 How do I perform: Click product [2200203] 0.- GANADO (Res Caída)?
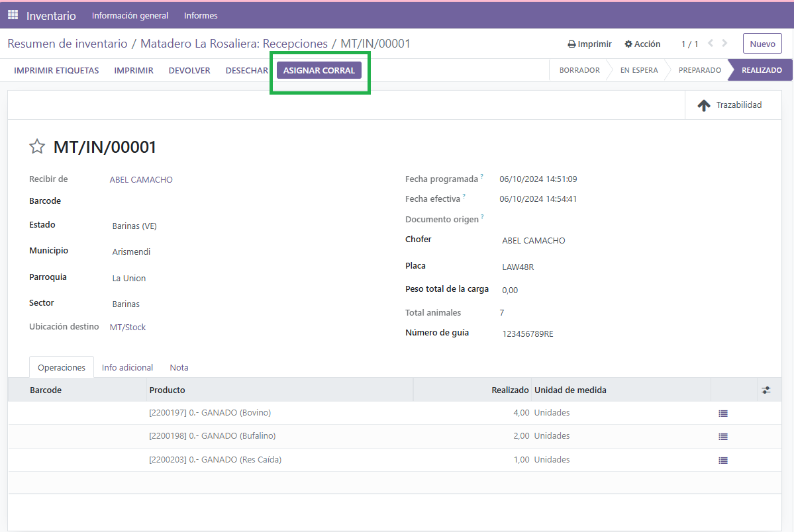[215, 460]
